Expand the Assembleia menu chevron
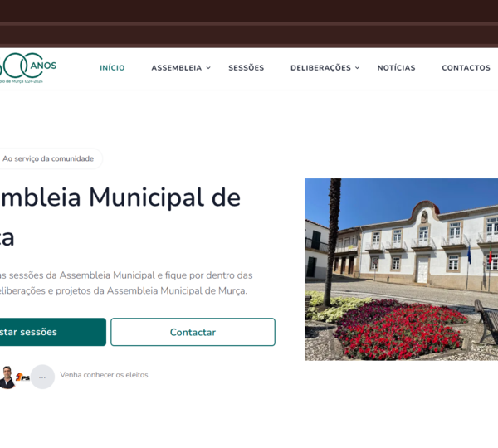Screen dimensions: 498x448 208,68
